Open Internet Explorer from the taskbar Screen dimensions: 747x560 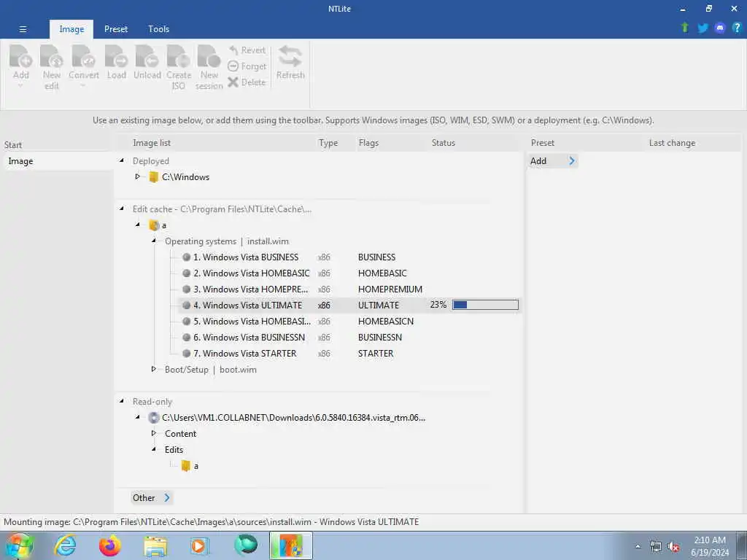(65, 545)
